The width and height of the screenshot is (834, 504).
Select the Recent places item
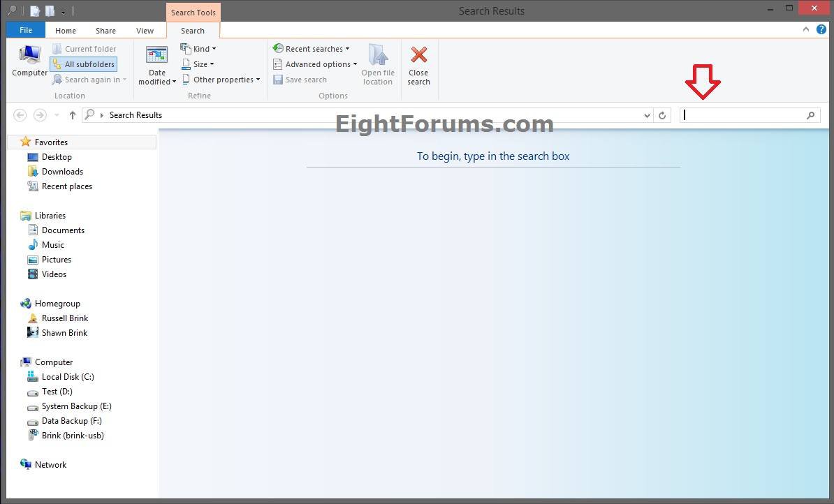coord(66,186)
